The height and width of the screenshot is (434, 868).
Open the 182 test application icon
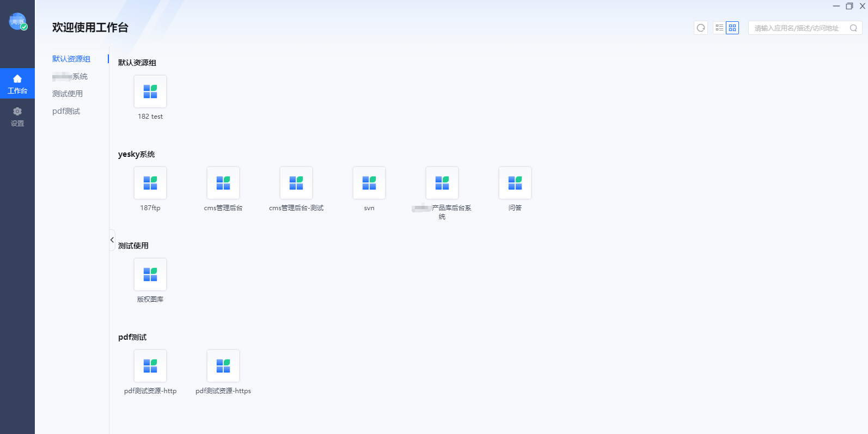coord(150,91)
